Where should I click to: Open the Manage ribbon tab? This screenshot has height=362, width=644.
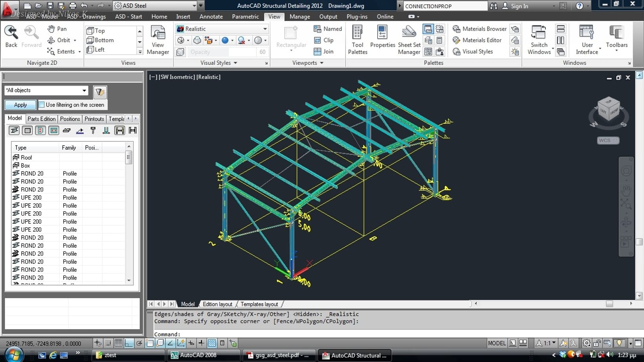pyautogui.click(x=300, y=16)
